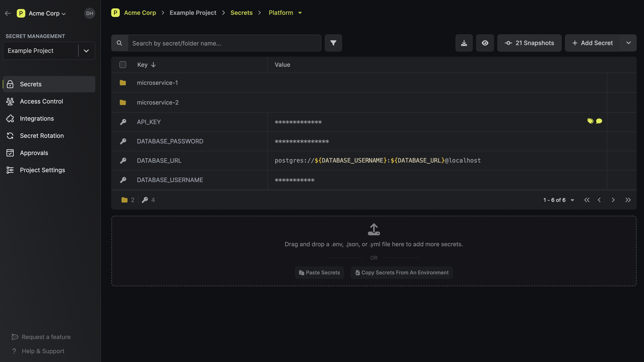This screenshot has height=362, width=644.
Task: Click the secret search input field
Action: [225, 43]
